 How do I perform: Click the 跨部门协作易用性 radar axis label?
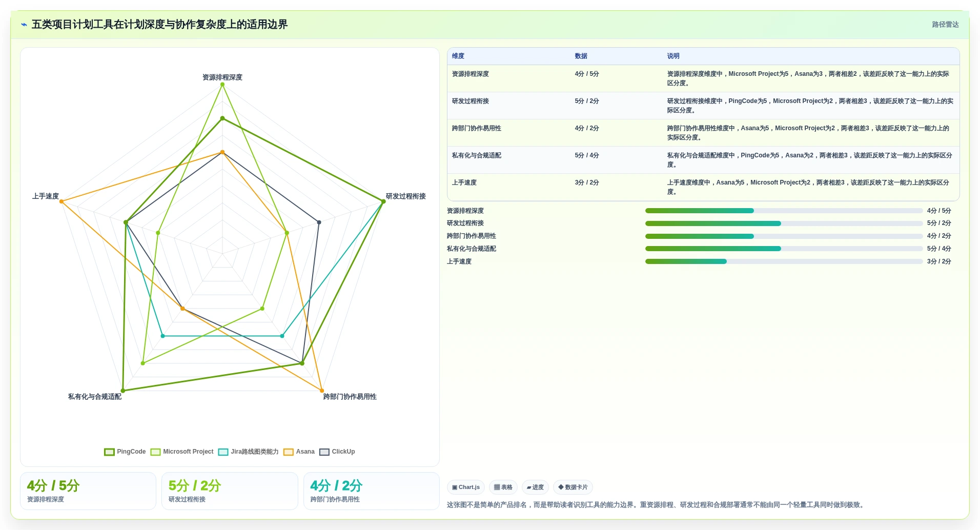pos(350,397)
